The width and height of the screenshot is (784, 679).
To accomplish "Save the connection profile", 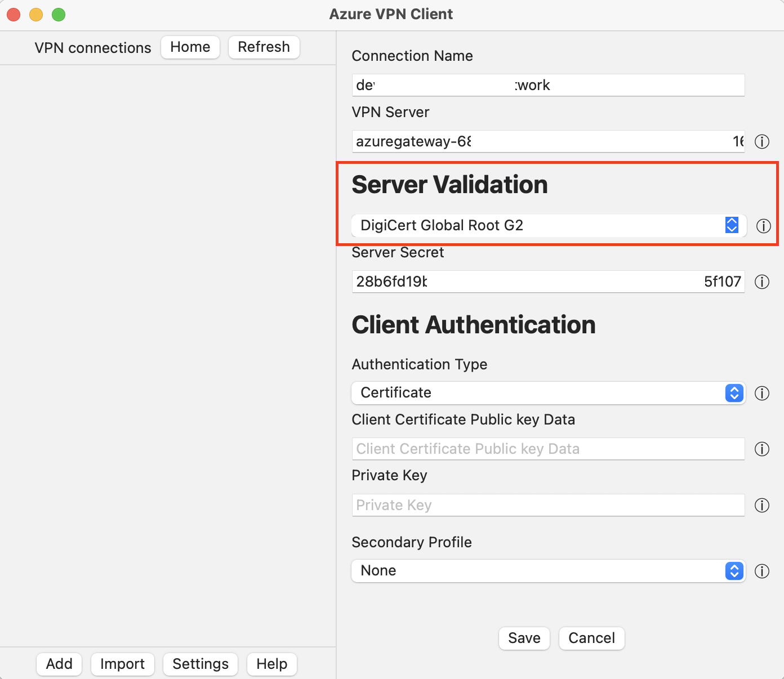I will pyautogui.click(x=524, y=638).
